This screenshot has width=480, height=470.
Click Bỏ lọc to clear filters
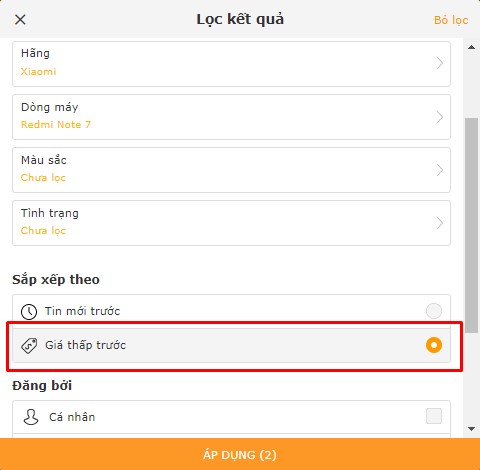point(451,20)
